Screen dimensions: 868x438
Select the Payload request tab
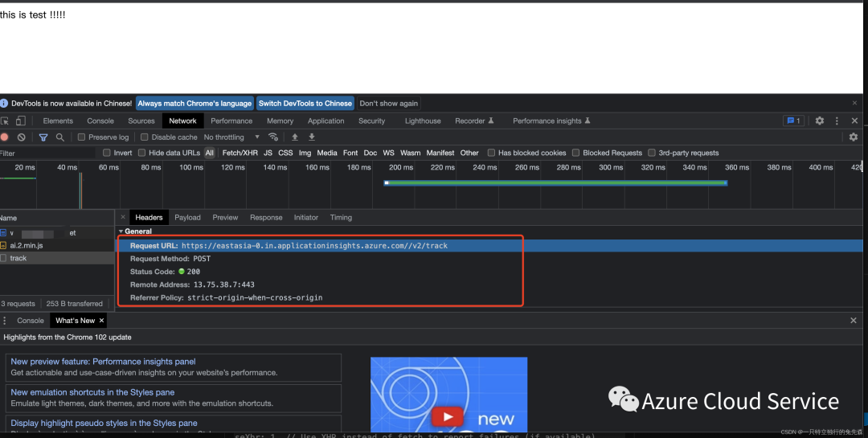pos(187,218)
